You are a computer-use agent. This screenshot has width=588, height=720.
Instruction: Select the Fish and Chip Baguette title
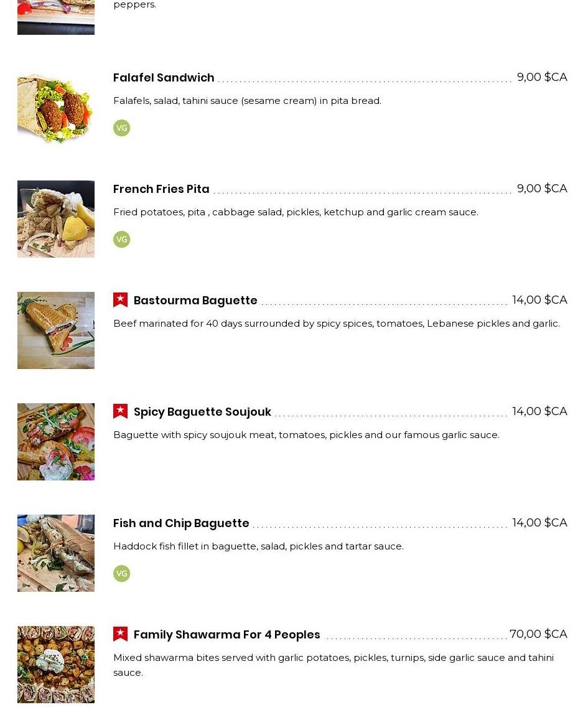pos(181,523)
